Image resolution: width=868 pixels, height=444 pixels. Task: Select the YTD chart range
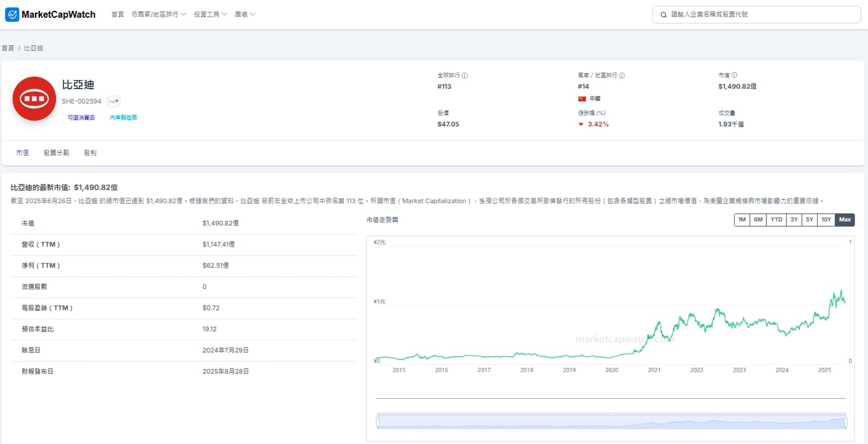tap(776, 219)
